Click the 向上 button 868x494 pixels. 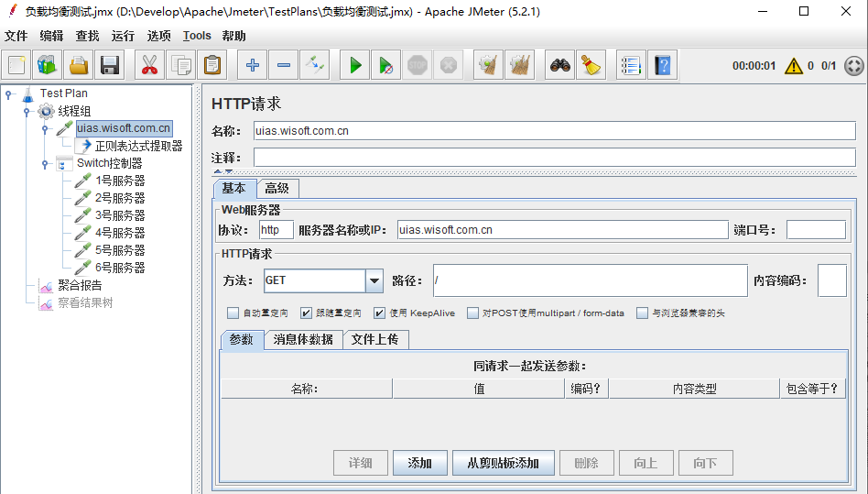pyautogui.click(x=646, y=463)
